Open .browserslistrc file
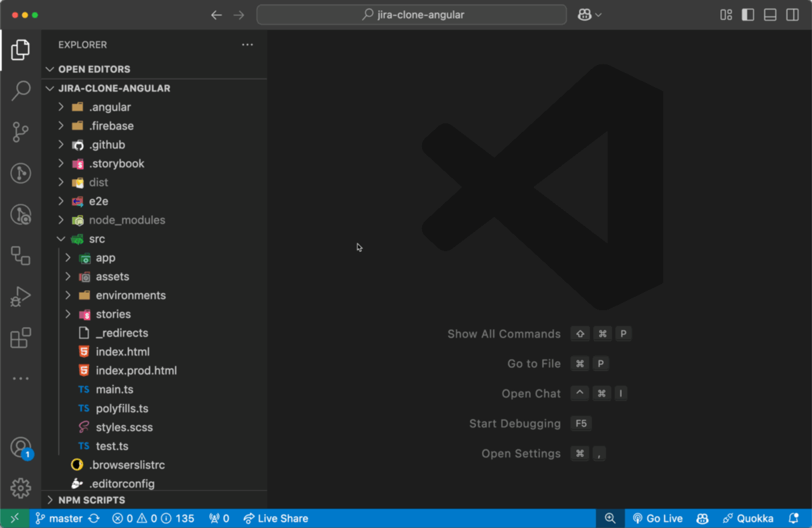The width and height of the screenshot is (812, 528). tap(154, 465)
